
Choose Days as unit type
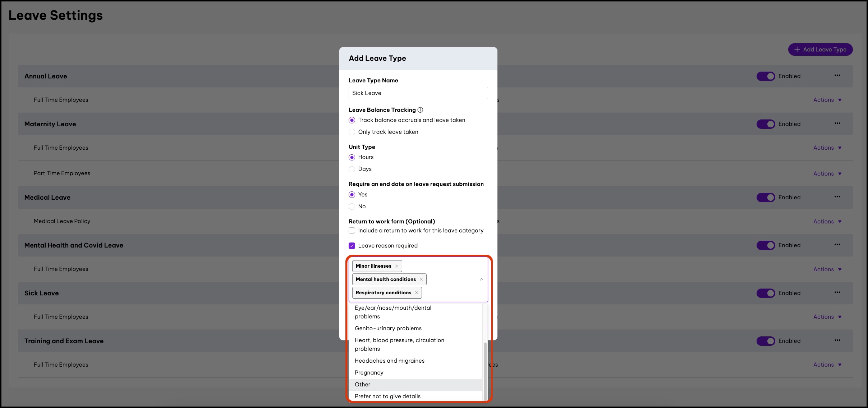click(x=352, y=169)
